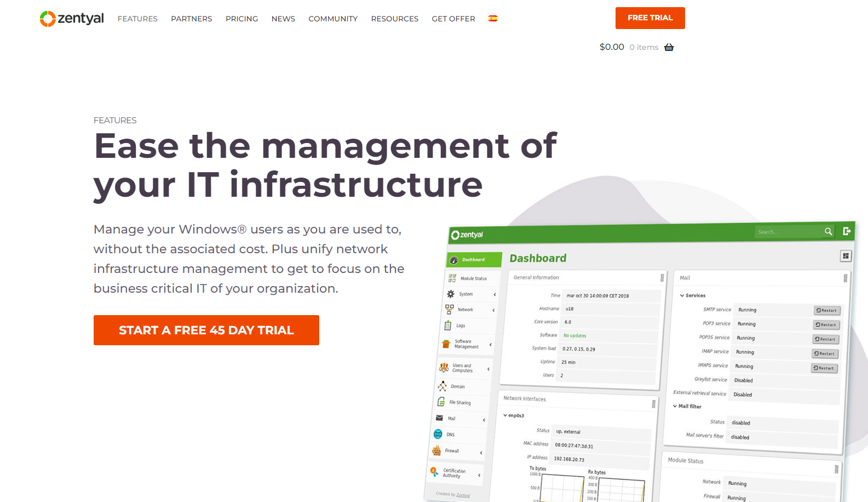868x502 pixels.
Task: Click the dashboard layout grid icon
Action: point(846,256)
